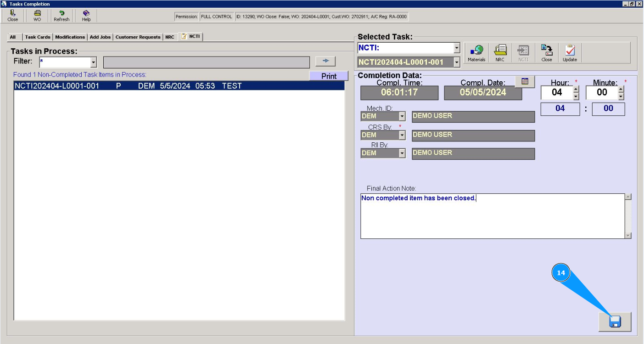Open the NRC button in Selected Task

click(500, 53)
